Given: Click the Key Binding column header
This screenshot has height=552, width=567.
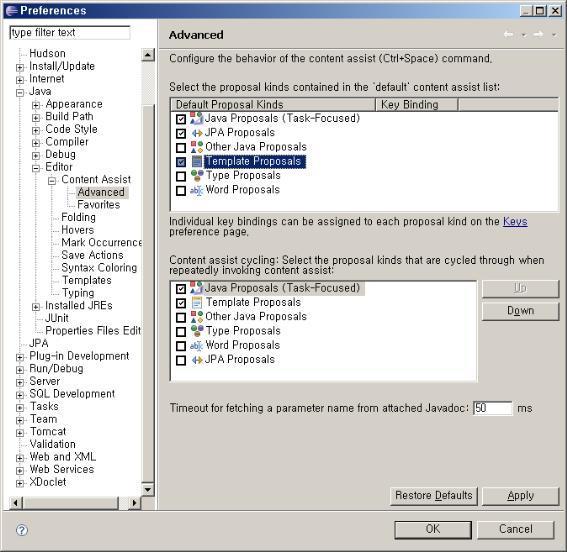Looking at the screenshot, I should [417, 105].
